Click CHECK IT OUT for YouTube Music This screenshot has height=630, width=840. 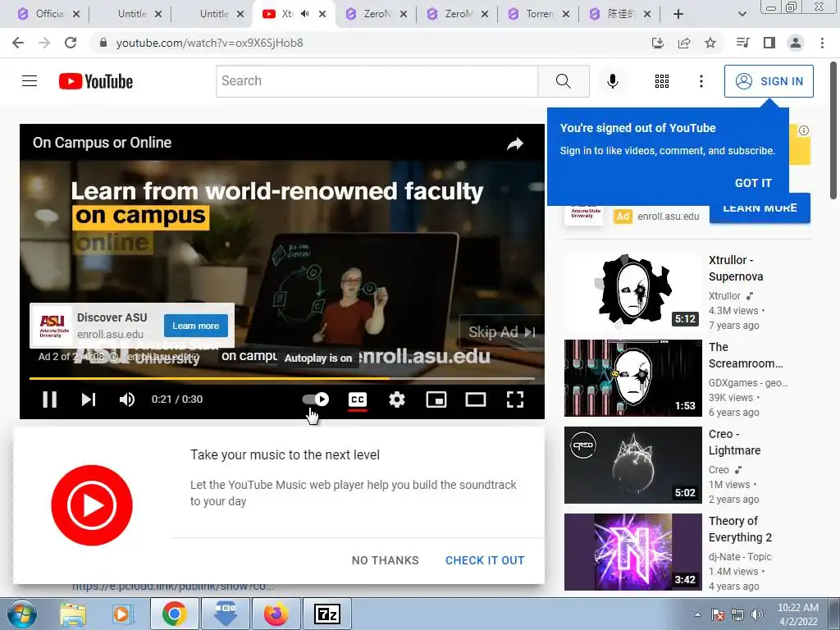click(485, 560)
